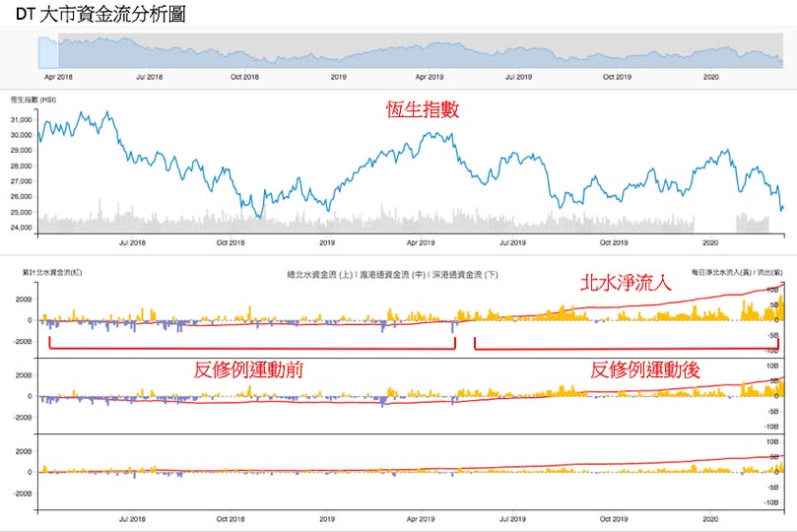Click the grey volume bars under the HSI line
Screen dimensions: 797x532
365,224
